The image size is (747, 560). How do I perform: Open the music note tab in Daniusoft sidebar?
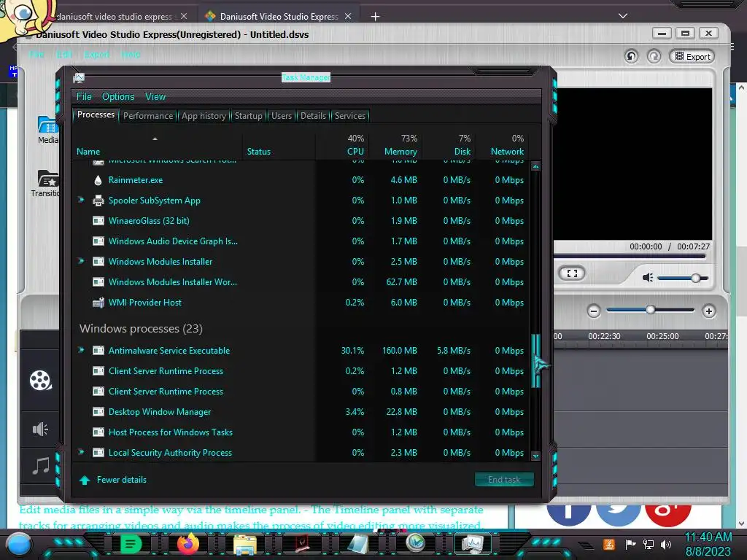coord(41,465)
